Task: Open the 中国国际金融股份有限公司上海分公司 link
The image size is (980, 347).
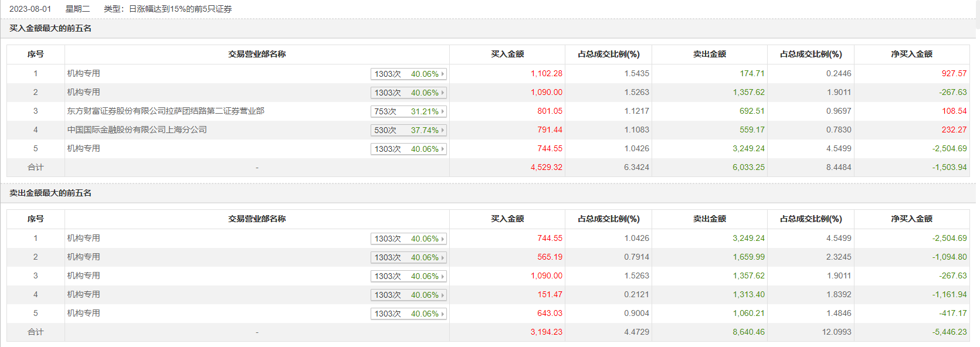Action: pos(137,130)
